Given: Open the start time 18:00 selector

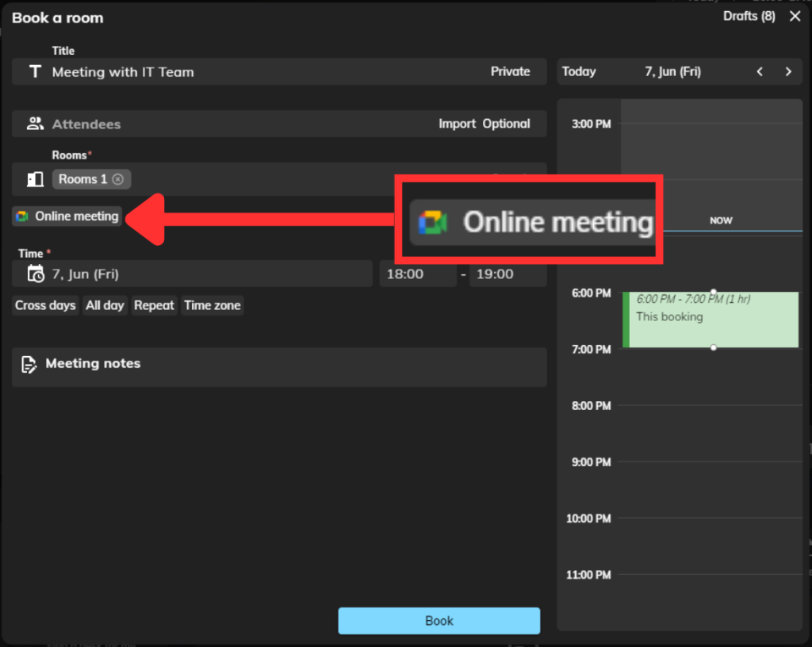Looking at the screenshot, I should pos(418,274).
